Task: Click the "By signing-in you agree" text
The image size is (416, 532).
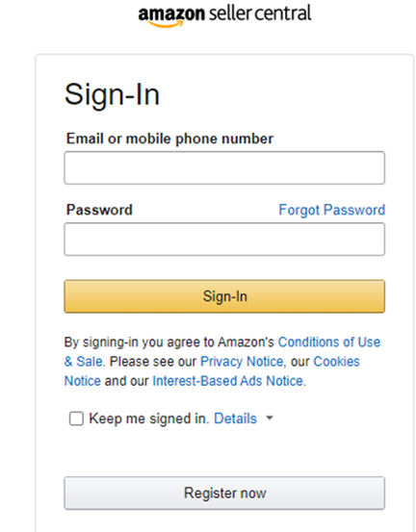Action: tap(133, 342)
